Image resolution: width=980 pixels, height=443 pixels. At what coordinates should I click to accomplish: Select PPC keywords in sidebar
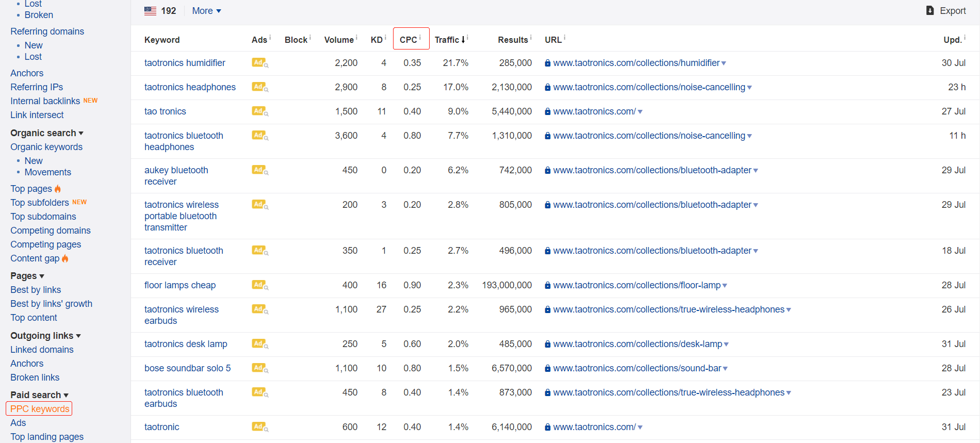click(x=39, y=409)
